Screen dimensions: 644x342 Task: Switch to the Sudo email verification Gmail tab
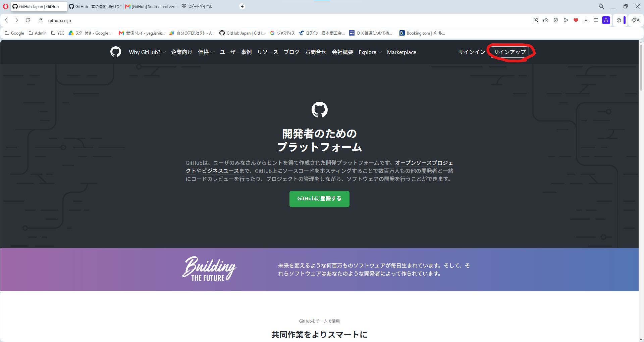tap(151, 6)
